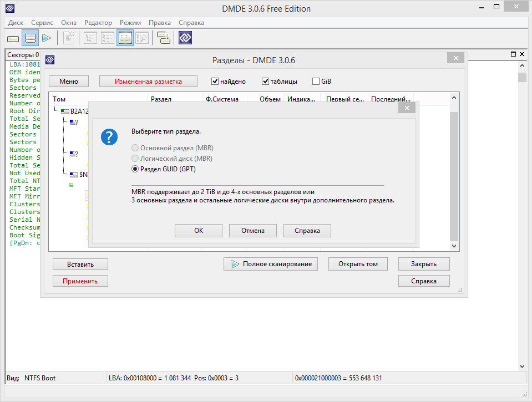Click the Индика... column header

[301, 99]
